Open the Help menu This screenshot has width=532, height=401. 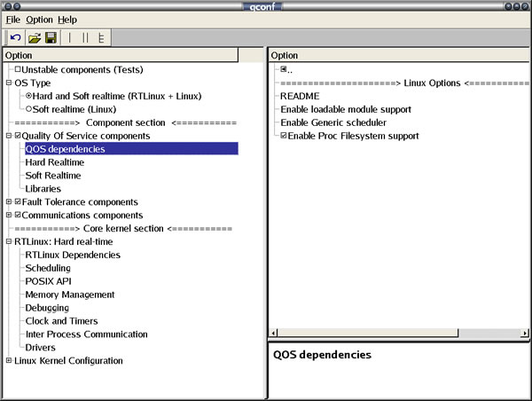(x=67, y=20)
